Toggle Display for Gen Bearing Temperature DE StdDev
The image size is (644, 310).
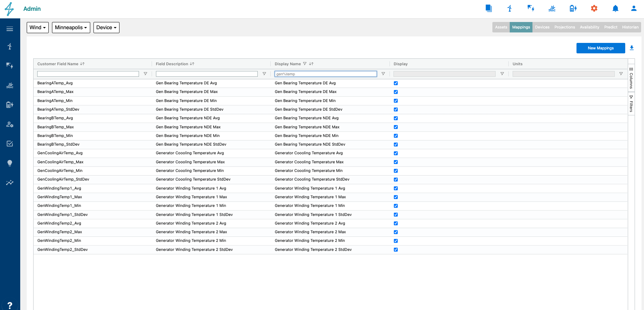[396, 110]
